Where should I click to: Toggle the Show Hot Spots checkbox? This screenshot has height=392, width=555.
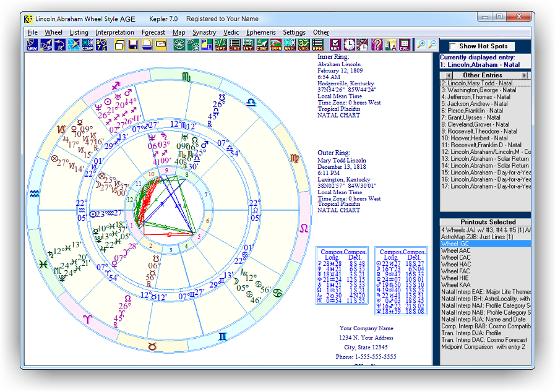point(452,46)
